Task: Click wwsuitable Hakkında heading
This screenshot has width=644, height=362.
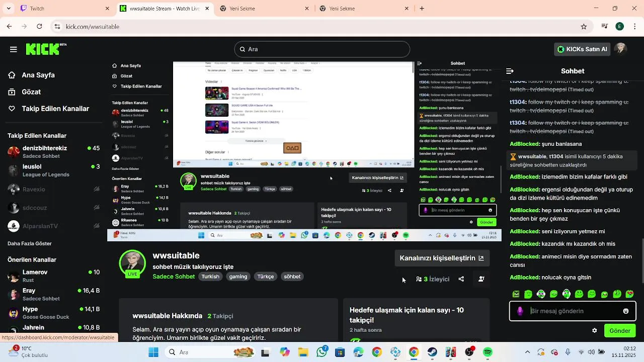Action: click(x=167, y=316)
